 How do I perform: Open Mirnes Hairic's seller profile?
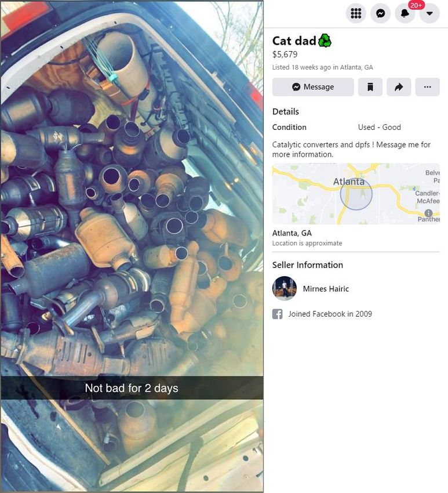click(x=326, y=289)
